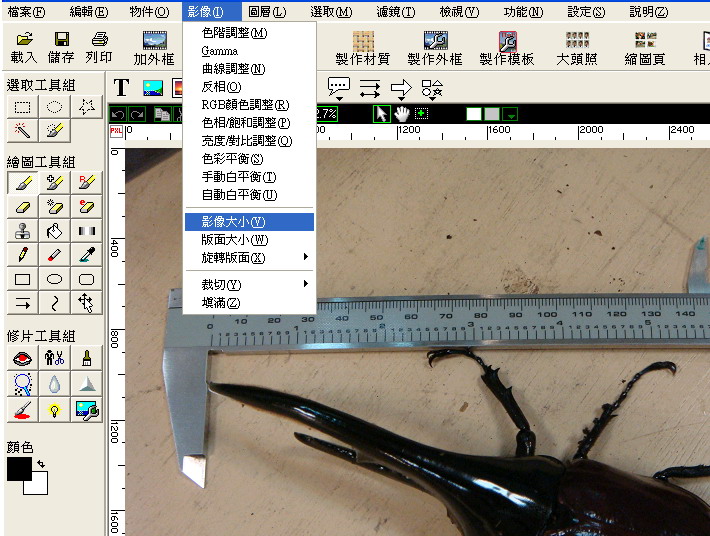Select the hand pan tool
This screenshot has height=536, width=710.
401,113
